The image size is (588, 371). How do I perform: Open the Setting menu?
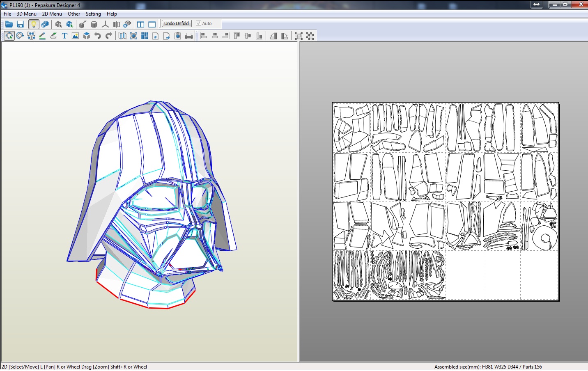coord(93,14)
